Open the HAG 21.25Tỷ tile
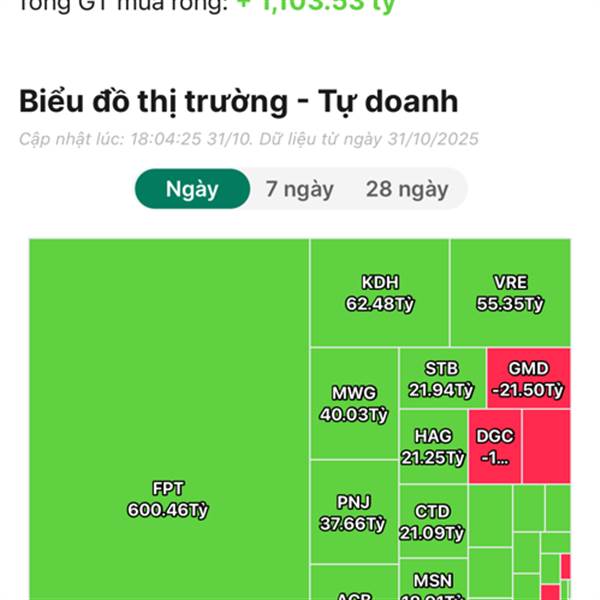600x600 pixels. pyautogui.click(x=432, y=447)
